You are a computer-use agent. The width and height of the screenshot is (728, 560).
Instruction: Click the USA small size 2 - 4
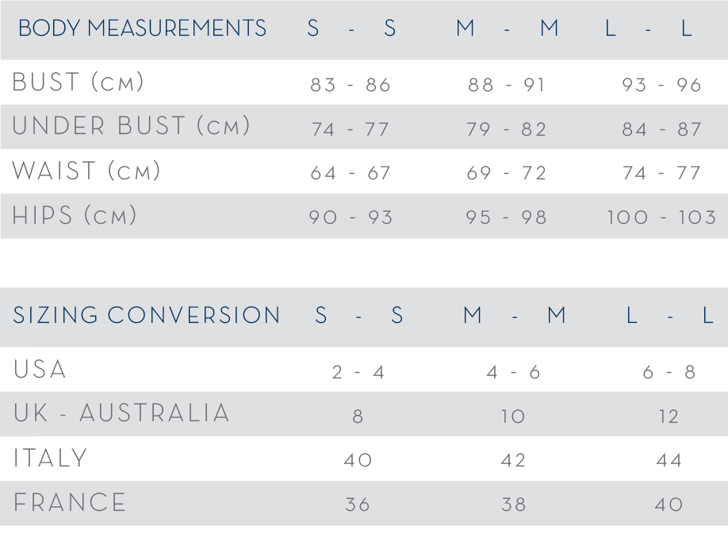[358, 372]
